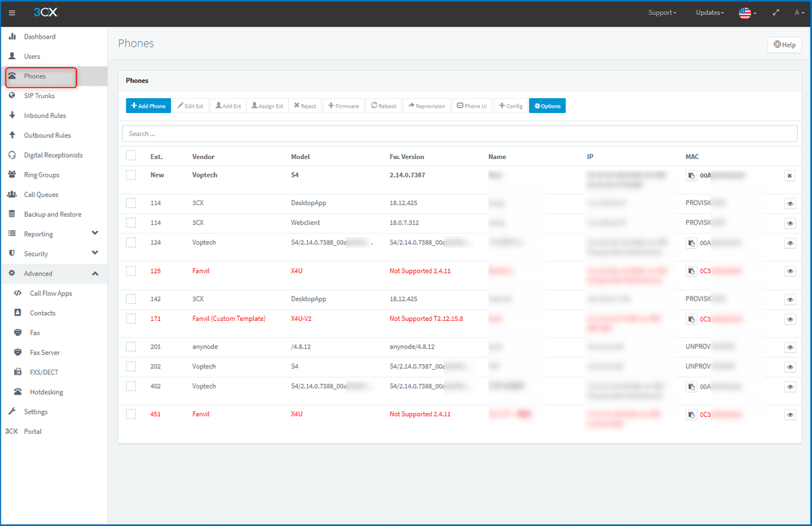Click the fullscreen expand icon

pos(776,13)
